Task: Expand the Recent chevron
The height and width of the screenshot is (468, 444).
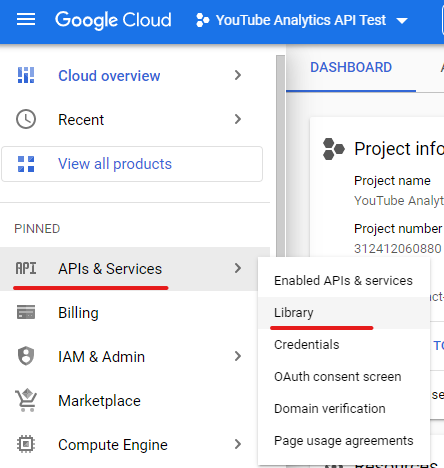Action: click(238, 119)
